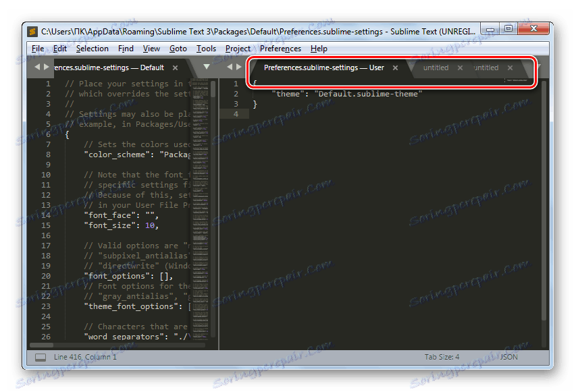Click the panel toggle icon in the status bar
The image size is (576, 392).
click(x=40, y=356)
